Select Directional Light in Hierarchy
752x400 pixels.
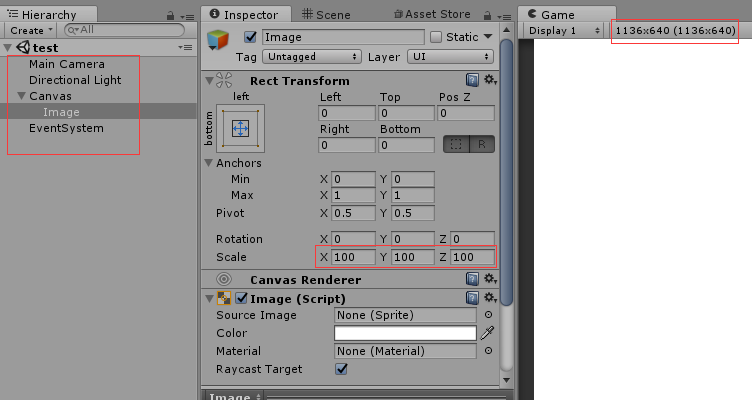(75, 80)
